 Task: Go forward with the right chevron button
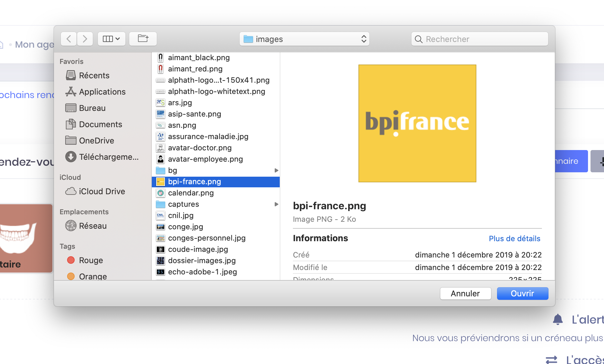point(85,39)
